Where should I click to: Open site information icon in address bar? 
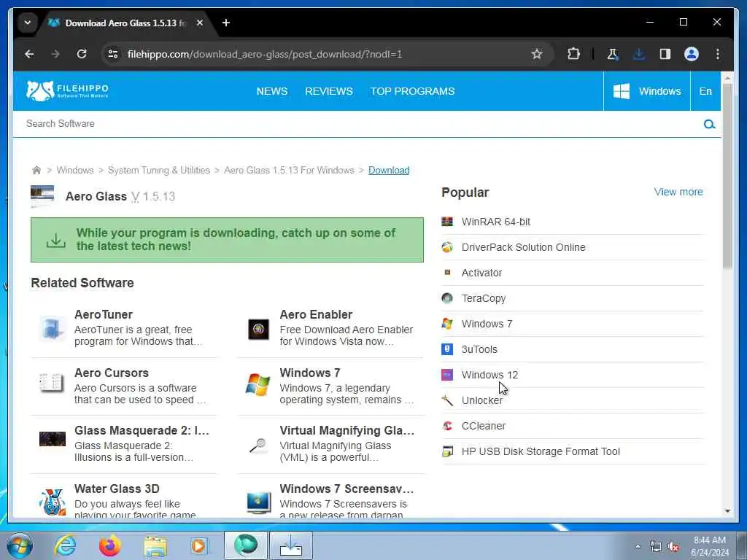[113, 54]
